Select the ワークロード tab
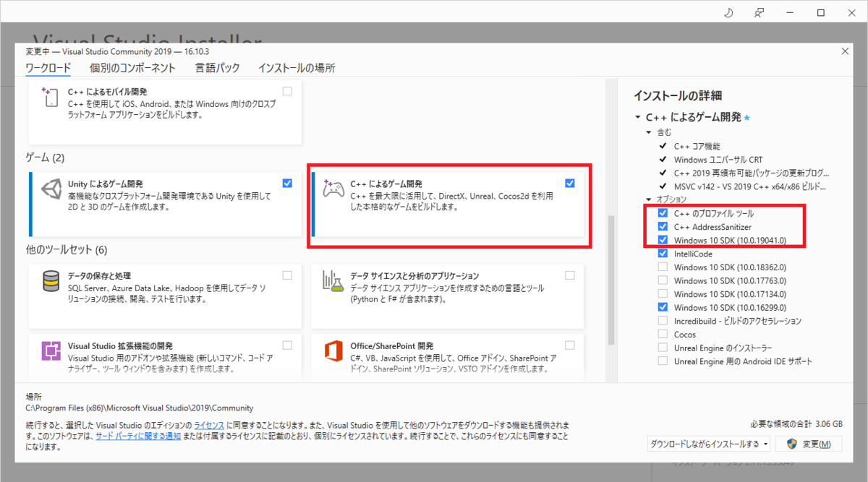The width and height of the screenshot is (868, 482). point(48,68)
